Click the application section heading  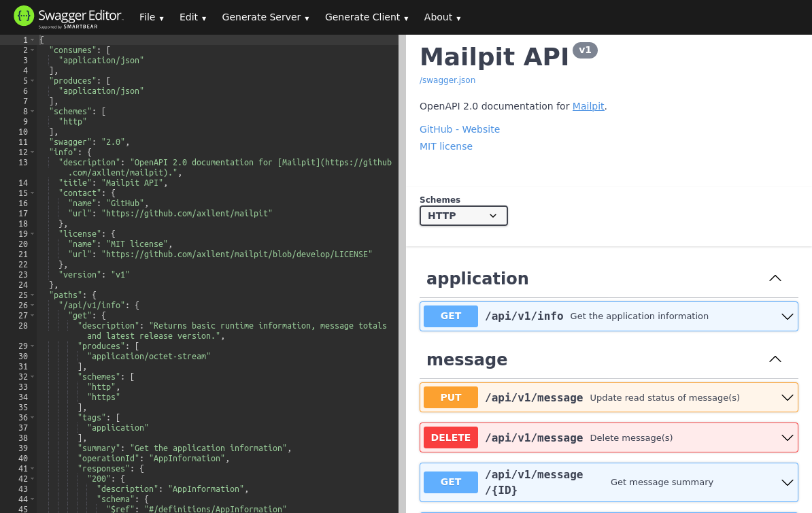(x=477, y=279)
